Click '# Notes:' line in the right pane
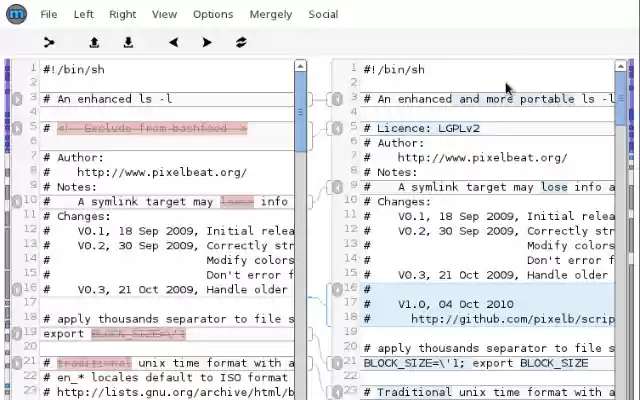 [x=390, y=172]
